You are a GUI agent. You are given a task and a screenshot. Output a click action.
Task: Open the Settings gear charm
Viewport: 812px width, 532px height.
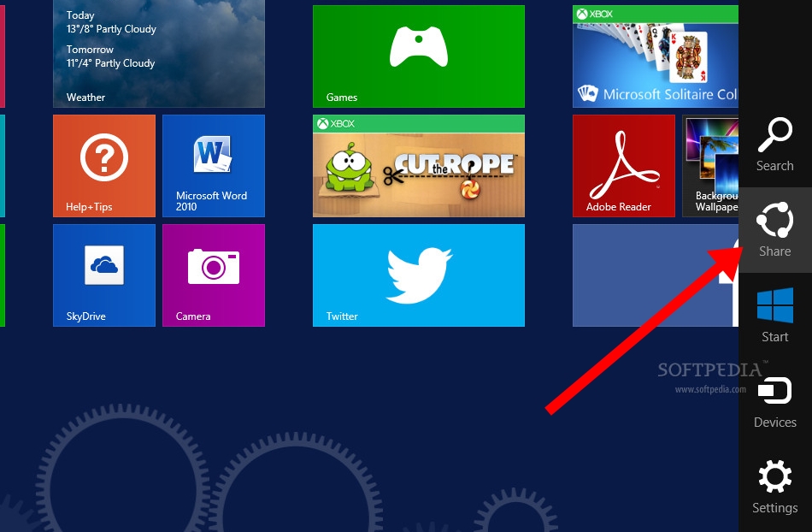(x=774, y=487)
